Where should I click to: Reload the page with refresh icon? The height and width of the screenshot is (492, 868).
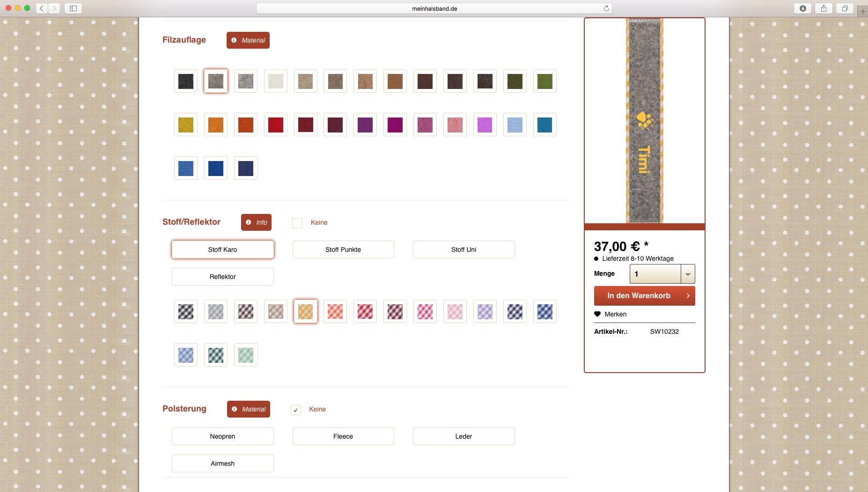[x=606, y=8]
